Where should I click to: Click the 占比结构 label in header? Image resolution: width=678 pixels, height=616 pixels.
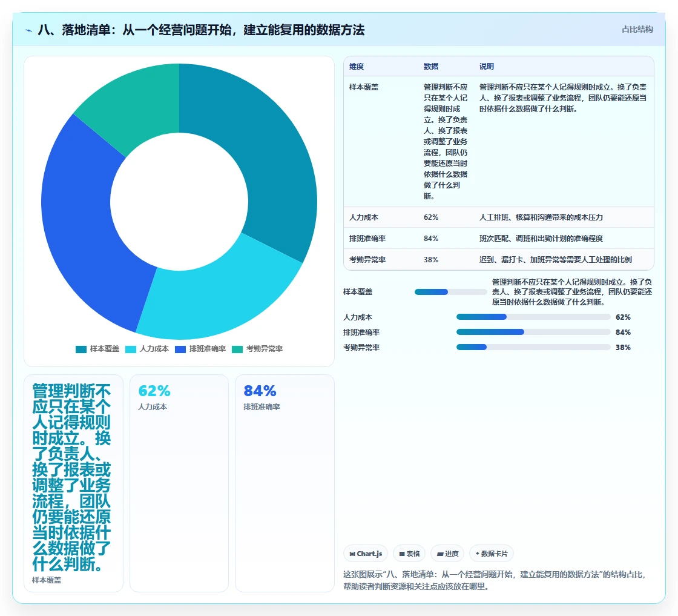tap(637, 30)
